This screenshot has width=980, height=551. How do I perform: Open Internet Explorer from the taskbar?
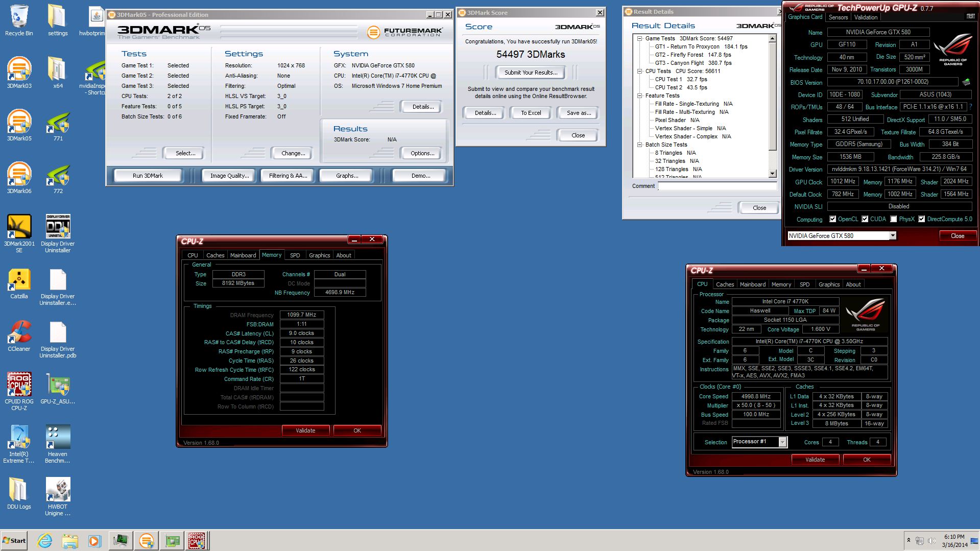(x=44, y=540)
